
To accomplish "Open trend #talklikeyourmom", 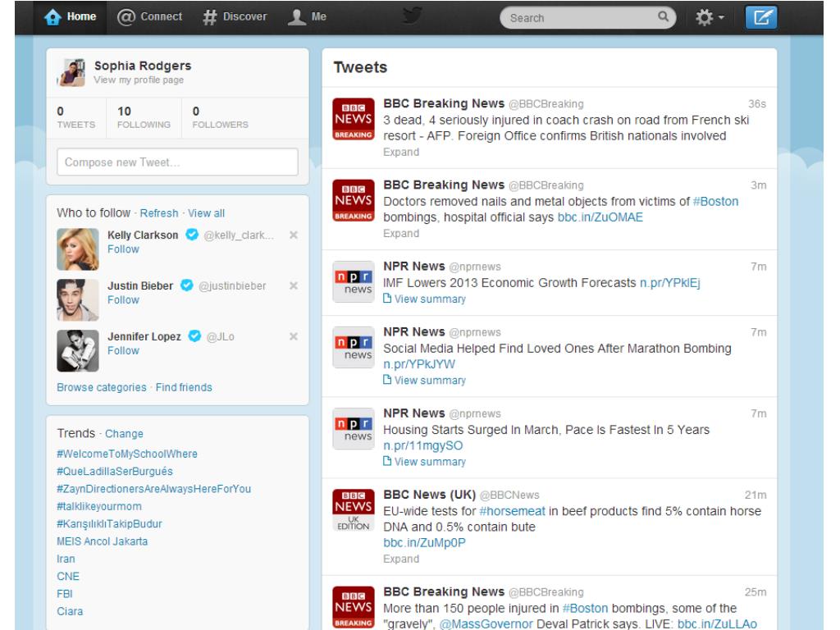I will pos(99,506).
